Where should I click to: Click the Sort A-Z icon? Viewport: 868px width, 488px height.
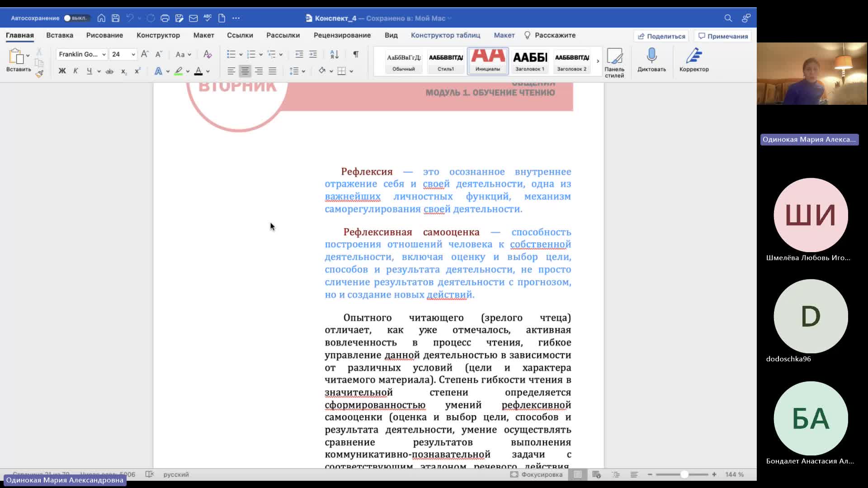[x=335, y=54]
